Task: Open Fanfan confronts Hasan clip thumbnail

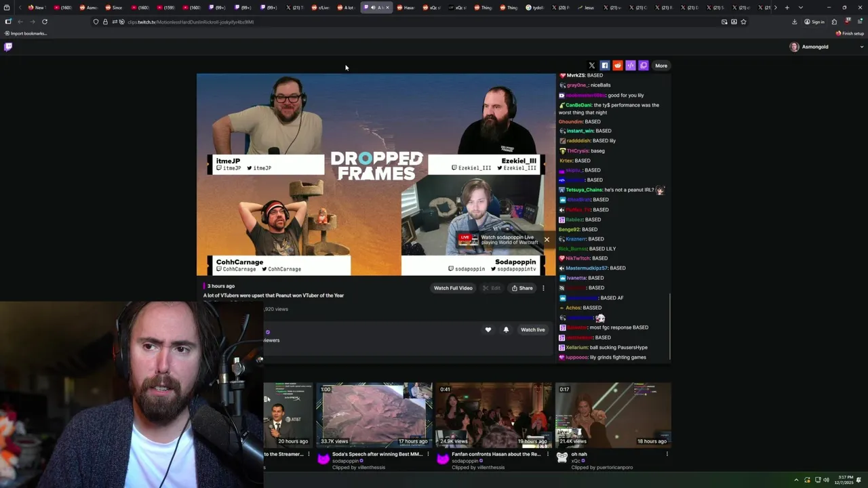Action: tap(493, 414)
